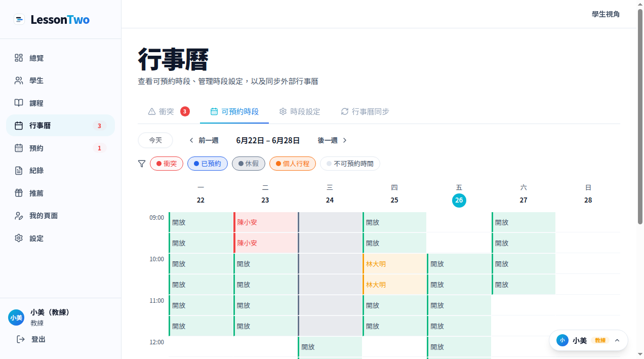Click the sync arrows icon in 行事曆同步 tab
The width and height of the screenshot is (644, 359).
[344, 111]
